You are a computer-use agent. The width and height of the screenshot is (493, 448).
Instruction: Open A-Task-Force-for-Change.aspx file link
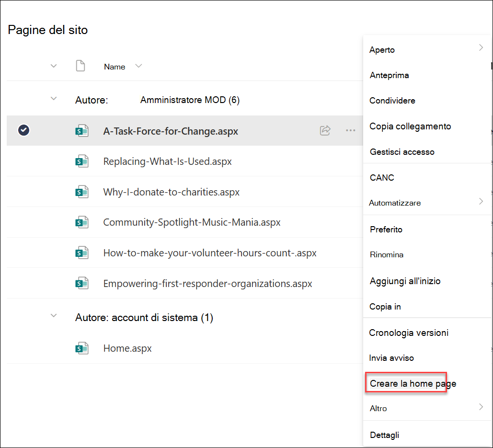(171, 131)
